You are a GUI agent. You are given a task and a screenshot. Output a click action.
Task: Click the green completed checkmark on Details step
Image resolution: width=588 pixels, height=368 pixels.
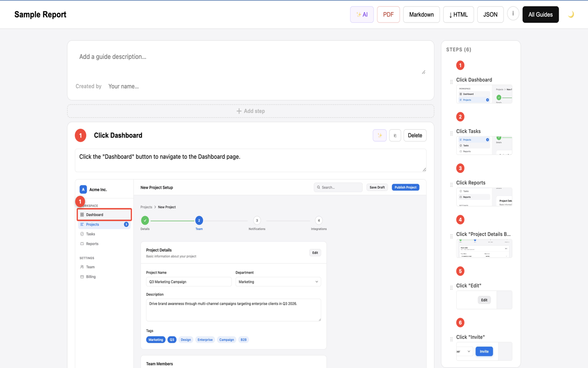(145, 220)
